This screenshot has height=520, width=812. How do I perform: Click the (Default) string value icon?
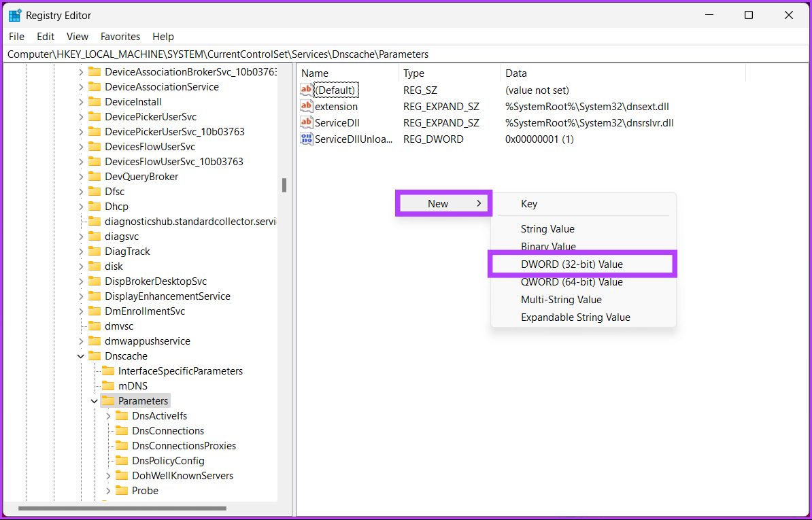(307, 90)
